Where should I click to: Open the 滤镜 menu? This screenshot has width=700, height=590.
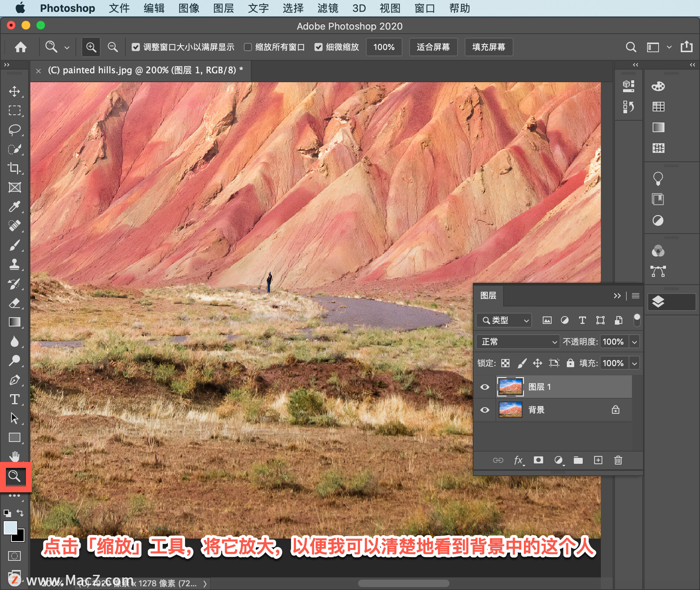(328, 8)
